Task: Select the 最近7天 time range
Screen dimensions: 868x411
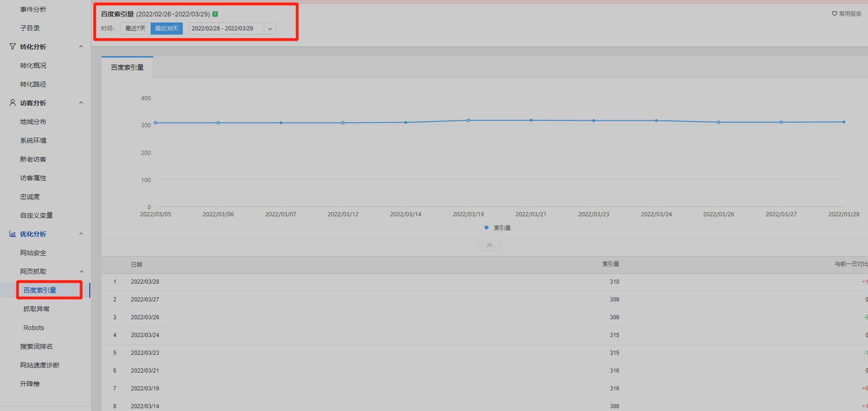Action: click(x=135, y=29)
